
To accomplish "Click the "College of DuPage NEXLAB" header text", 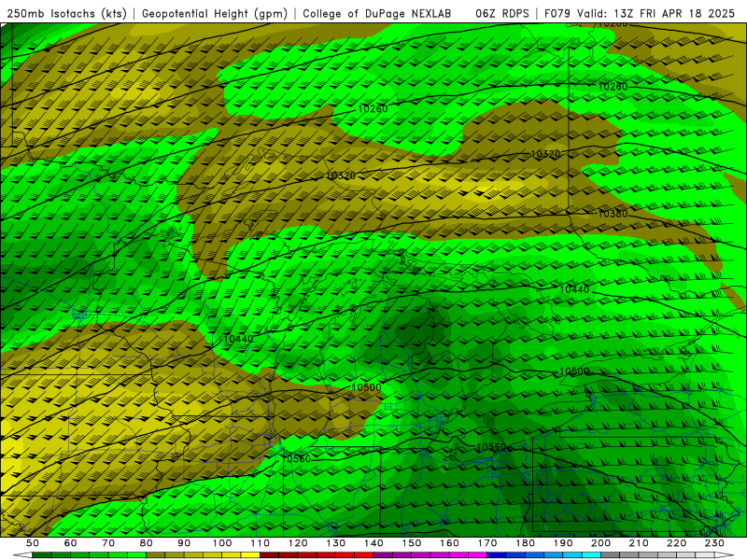I will (377, 13).
